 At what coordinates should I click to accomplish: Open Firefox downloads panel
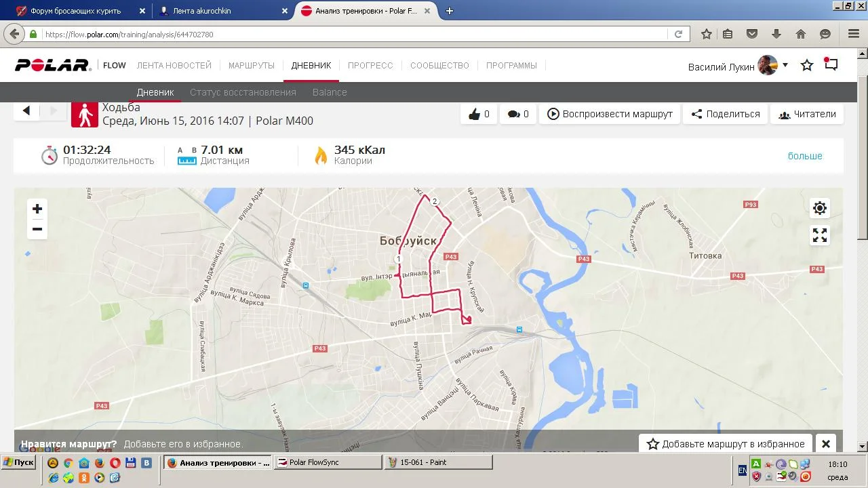(x=776, y=34)
